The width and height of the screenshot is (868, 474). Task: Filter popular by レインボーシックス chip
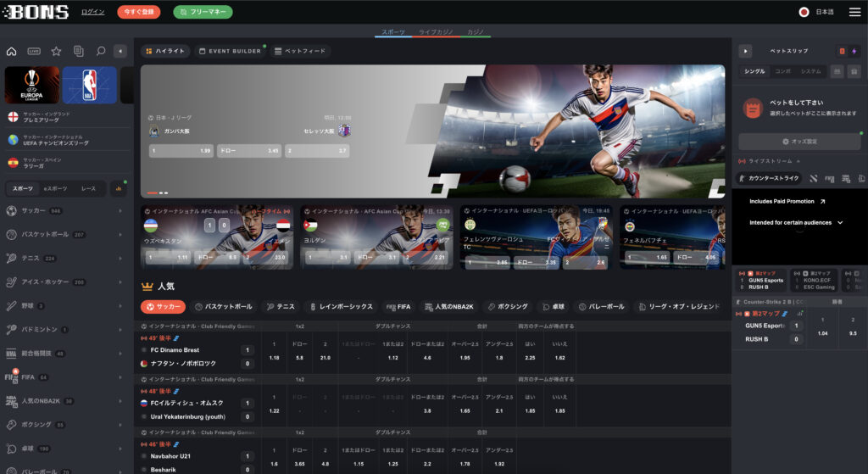pos(341,306)
